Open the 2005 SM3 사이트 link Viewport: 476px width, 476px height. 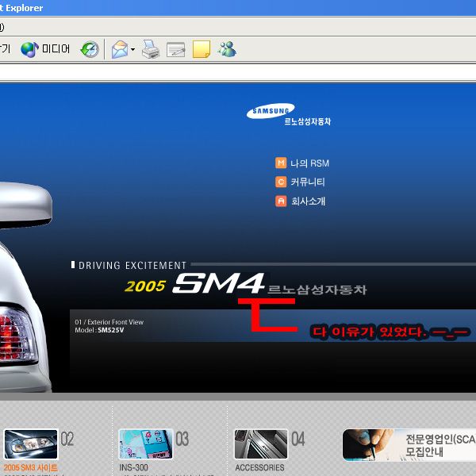pyautogui.click(x=31, y=468)
